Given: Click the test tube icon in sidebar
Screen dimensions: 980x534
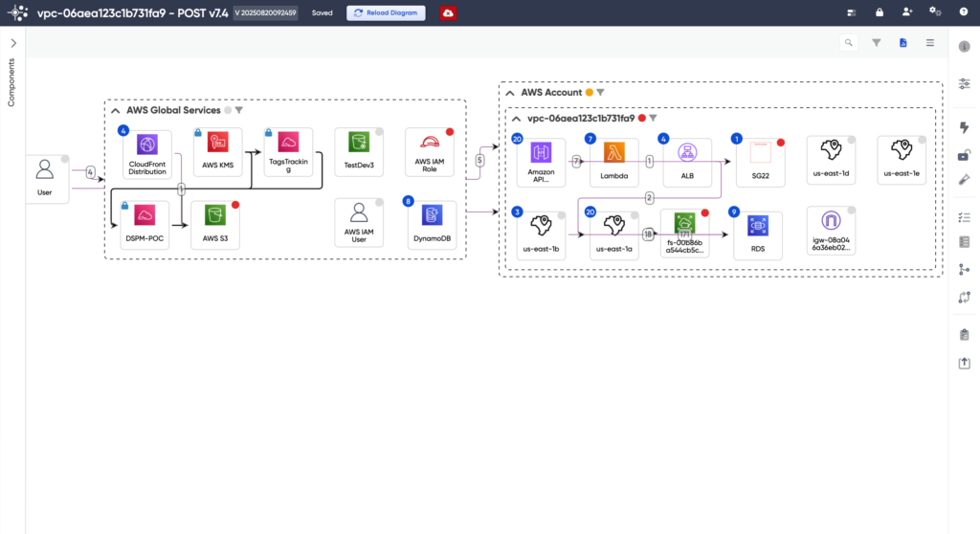Looking at the screenshot, I should point(965,180).
